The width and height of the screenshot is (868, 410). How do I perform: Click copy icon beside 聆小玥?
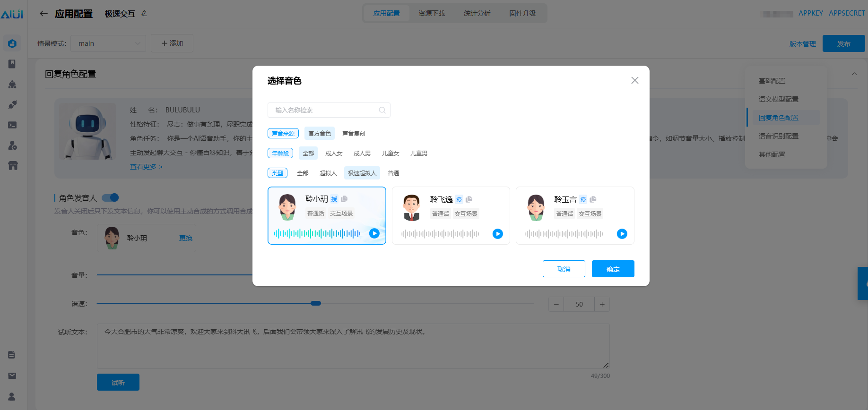coord(344,199)
